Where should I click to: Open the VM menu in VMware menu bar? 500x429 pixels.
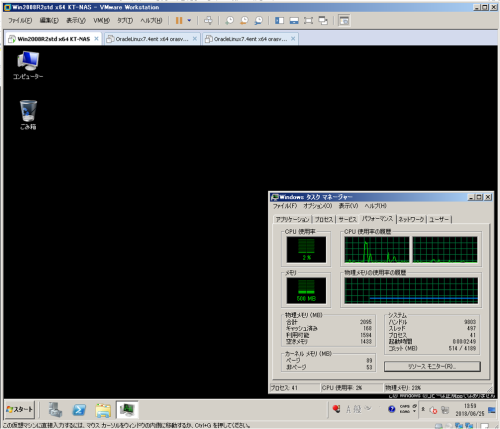coord(101,21)
